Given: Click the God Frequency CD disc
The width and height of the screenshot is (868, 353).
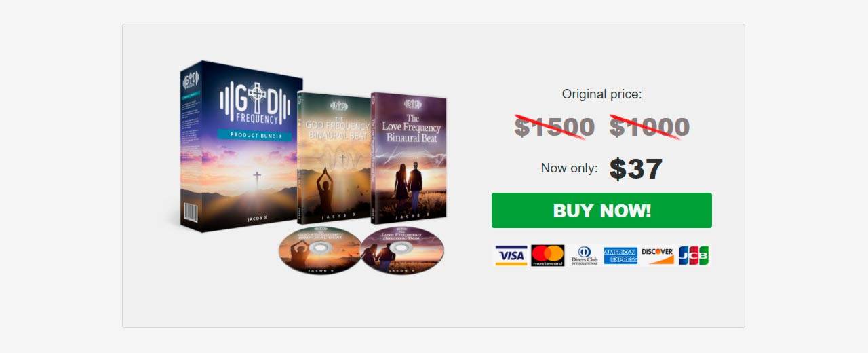Looking at the screenshot, I should pyautogui.click(x=320, y=250).
